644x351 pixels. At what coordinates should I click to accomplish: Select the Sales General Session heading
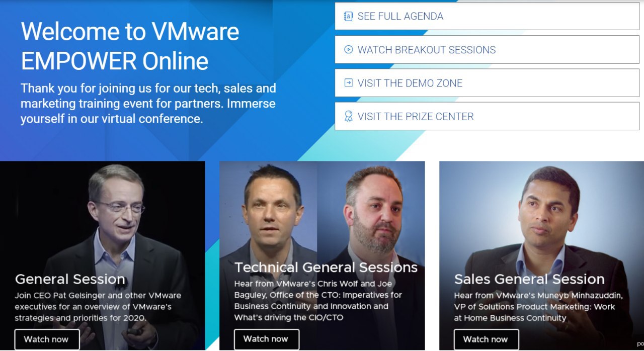coord(529,279)
